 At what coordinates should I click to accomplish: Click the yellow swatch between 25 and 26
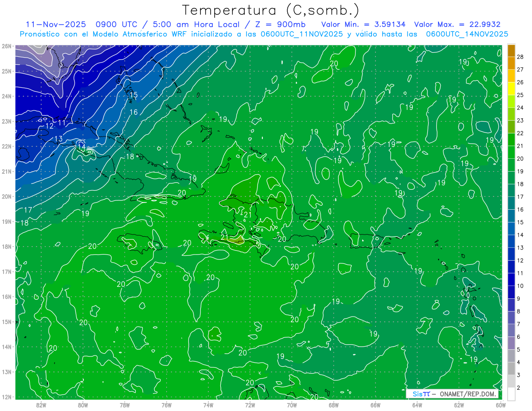(x=512, y=88)
